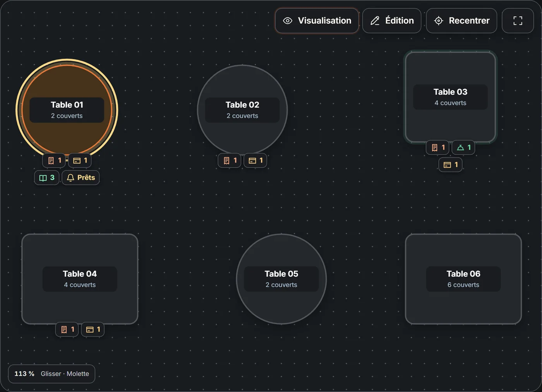Click the target icon in Recentrer

tap(439, 21)
